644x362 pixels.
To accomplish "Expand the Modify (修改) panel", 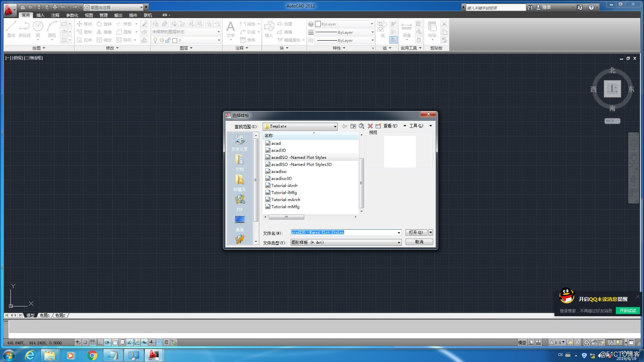I will coord(112,48).
